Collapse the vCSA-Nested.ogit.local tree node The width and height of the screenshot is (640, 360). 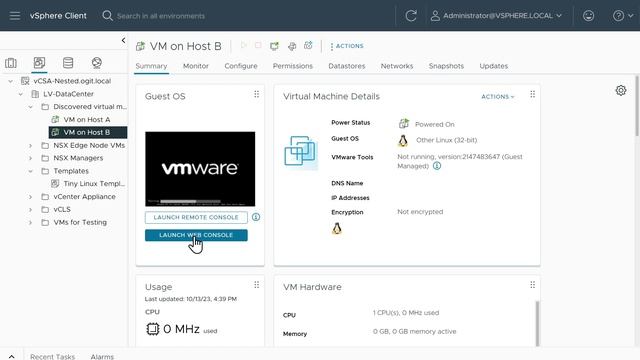(x=11, y=81)
